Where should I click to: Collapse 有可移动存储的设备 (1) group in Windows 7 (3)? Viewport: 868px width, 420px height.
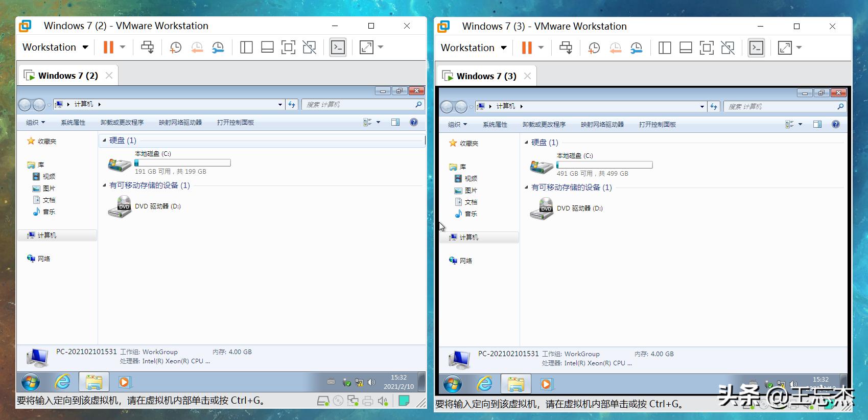[x=527, y=187]
